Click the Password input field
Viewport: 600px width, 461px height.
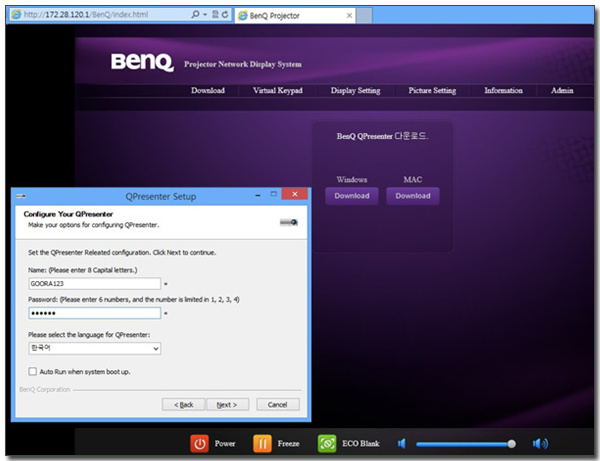pyautogui.click(x=95, y=313)
